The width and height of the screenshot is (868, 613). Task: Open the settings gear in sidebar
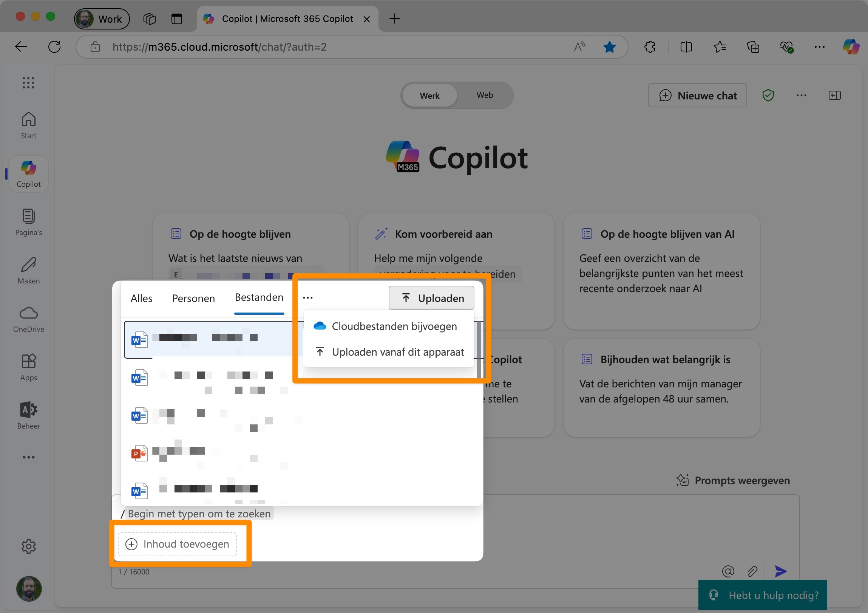pyautogui.click(x=28, y=546)
